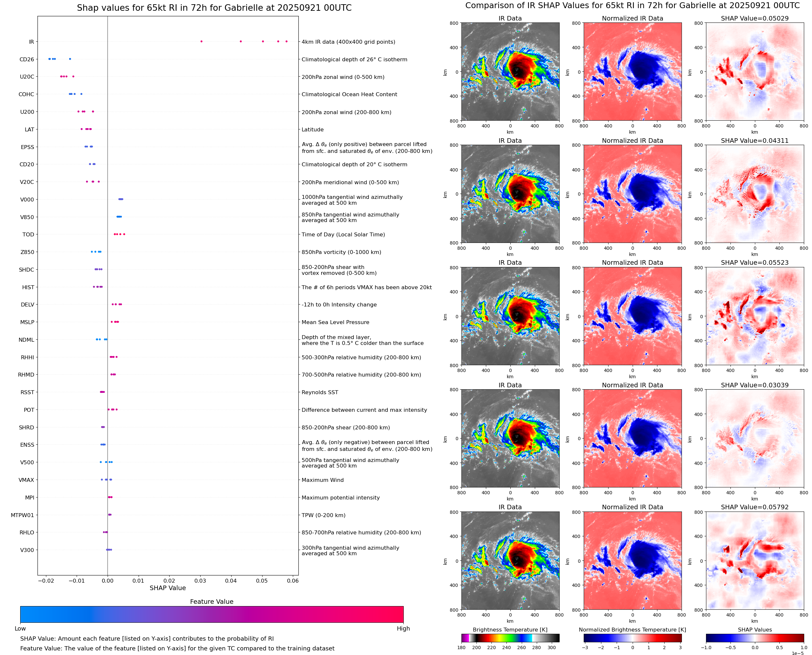Click the leftmost IR row SHAP dot
Image resolution: width=812 pixels, height=655 pixels.
pyautogui.click(x=201, y=41)
